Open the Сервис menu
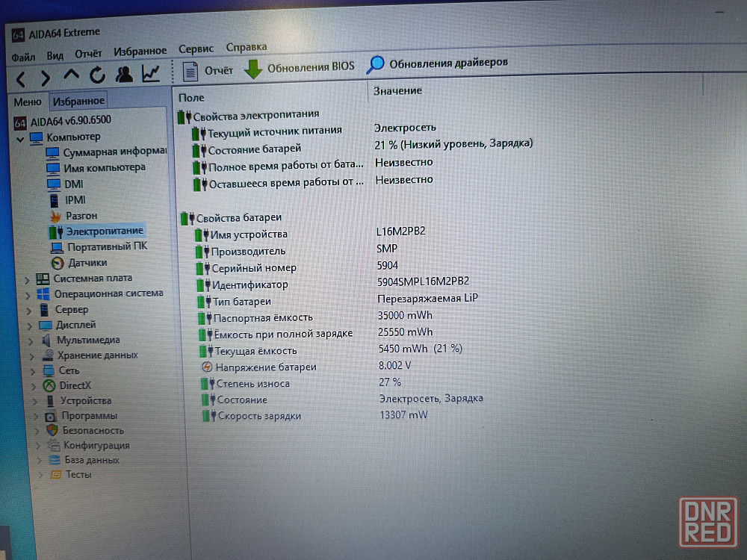The width and height of the screenshot is (747, 560). (196, 49)
